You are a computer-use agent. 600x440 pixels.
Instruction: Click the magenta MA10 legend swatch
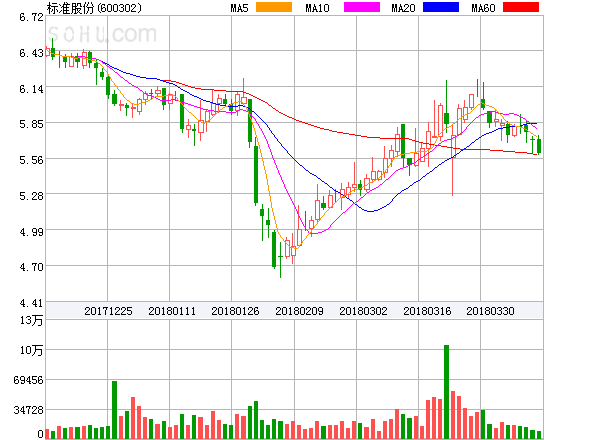[362, 7]
